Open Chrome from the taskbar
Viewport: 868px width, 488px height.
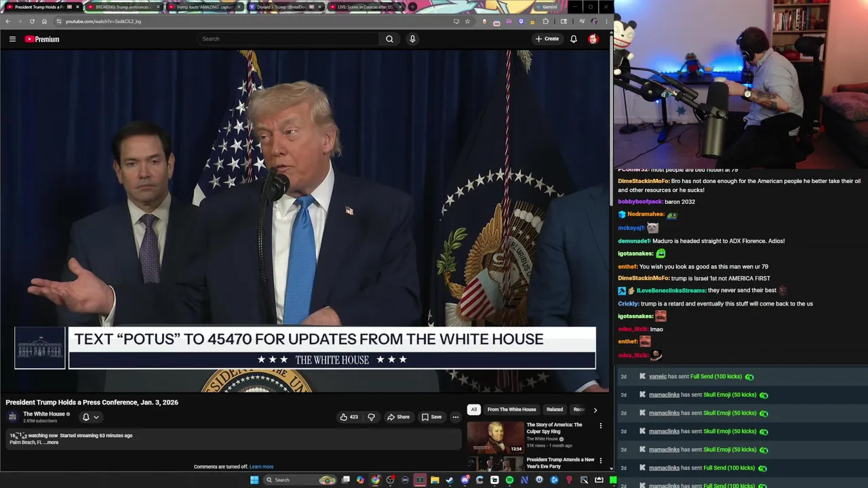point(375,480)
